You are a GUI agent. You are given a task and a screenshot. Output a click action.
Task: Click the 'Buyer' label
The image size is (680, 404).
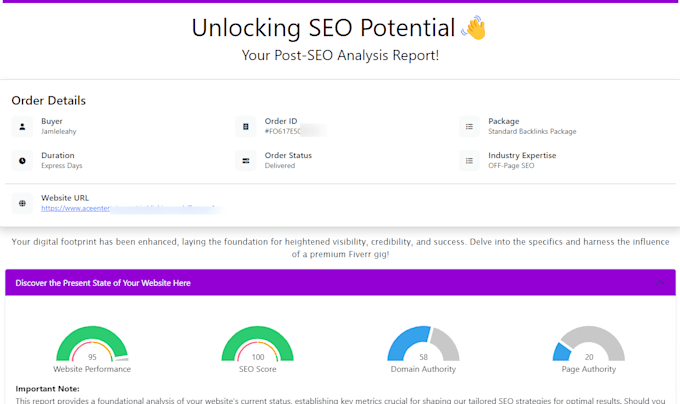pos(52,121)
